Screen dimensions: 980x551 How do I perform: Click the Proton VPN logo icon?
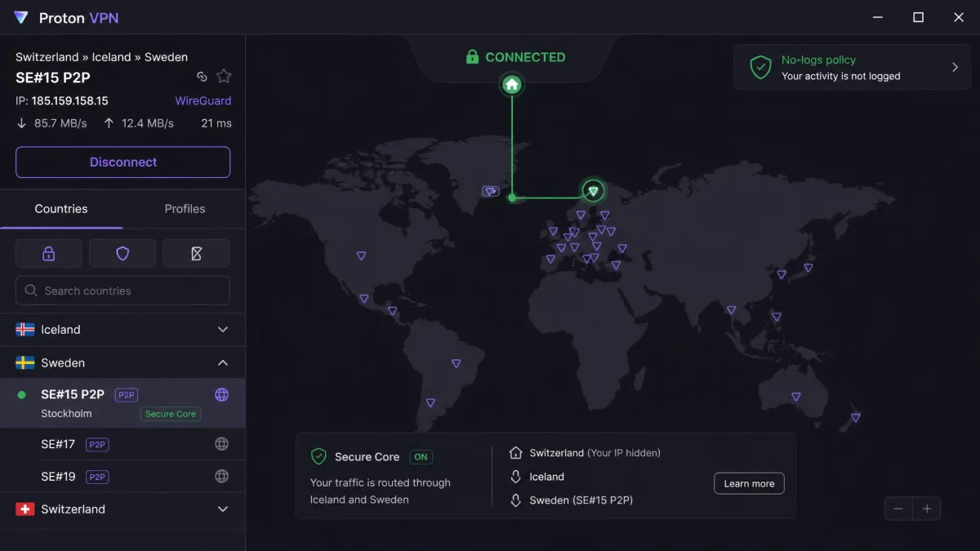[x=21, y=18]
